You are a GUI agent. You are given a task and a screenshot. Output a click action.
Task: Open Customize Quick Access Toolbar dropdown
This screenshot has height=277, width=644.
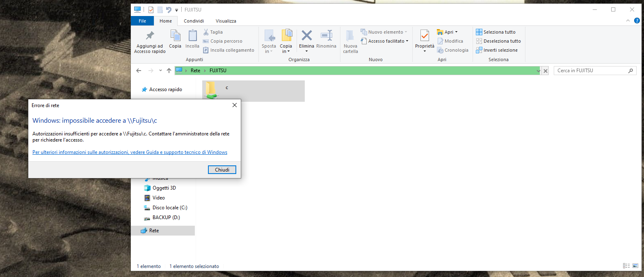(x=177, y=10)
